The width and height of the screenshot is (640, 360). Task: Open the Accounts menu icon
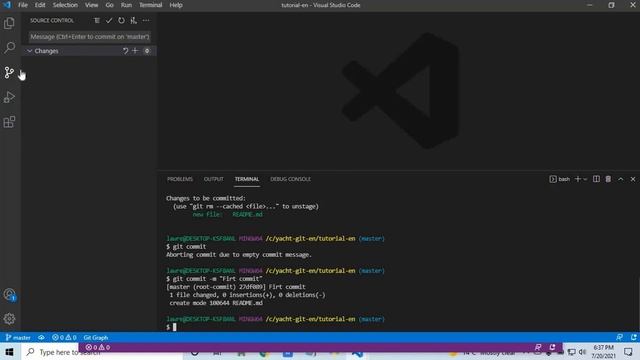coord(9,294)
